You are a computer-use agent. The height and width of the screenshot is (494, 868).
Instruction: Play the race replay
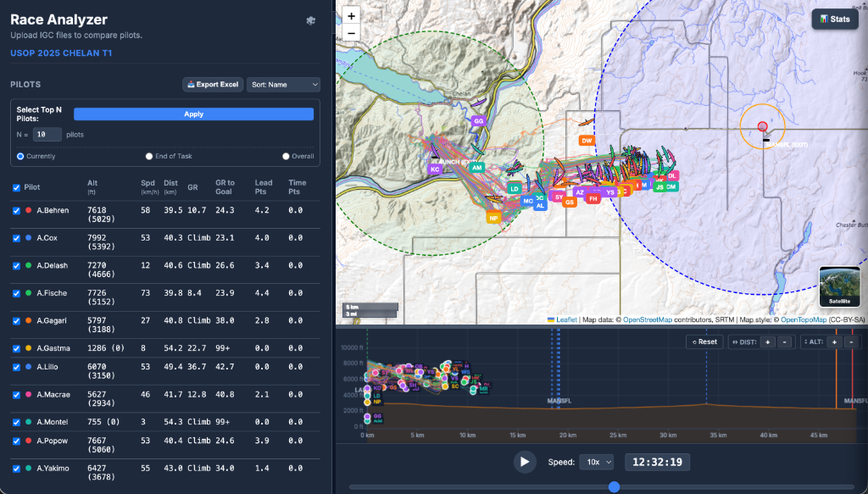click(x=525, y=462)
